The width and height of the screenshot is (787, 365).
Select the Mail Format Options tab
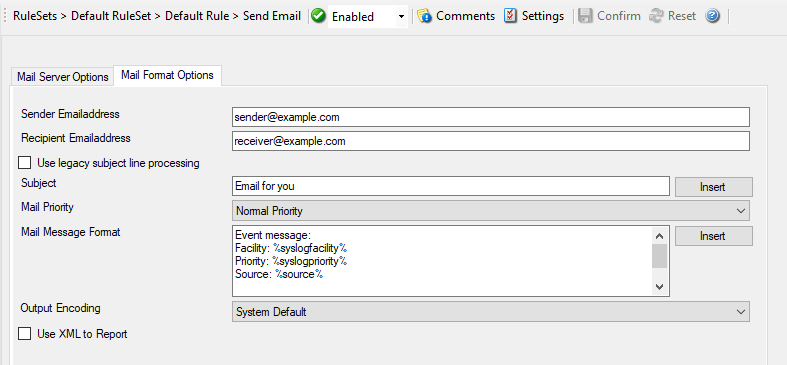[167, 75]
